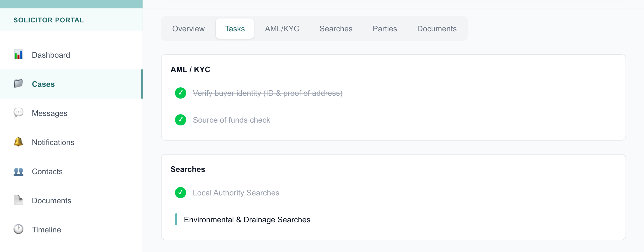Screen dimensions: 644x252
Task: Select the Documents page icon in sidebar
Action: tap(18, 200)
